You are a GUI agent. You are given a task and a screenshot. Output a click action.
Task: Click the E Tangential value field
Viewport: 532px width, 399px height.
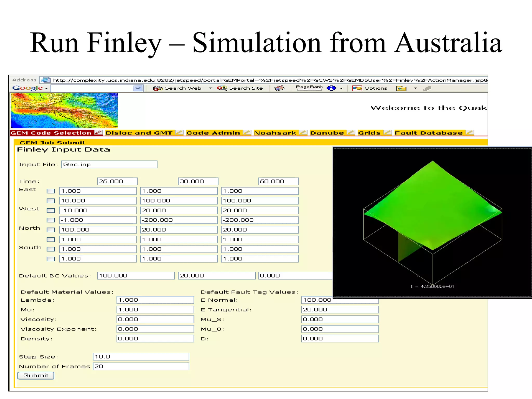(x=340, y=310)
